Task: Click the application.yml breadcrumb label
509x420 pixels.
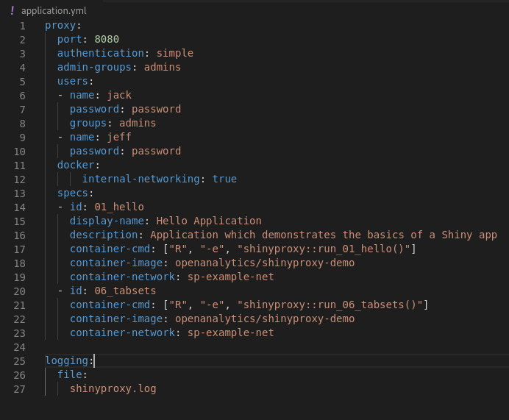Action: (x=54, y=11)
